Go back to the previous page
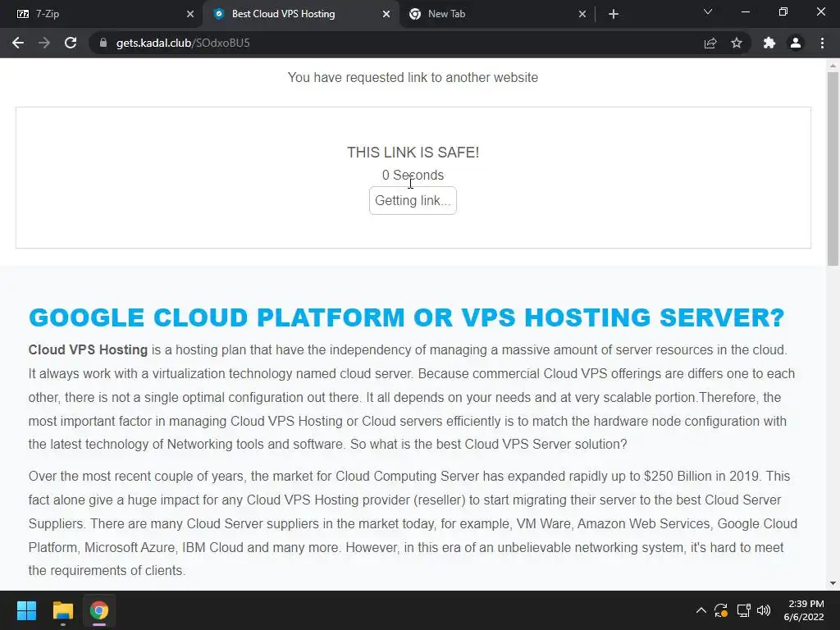The height and width of the screenshot is (630, 840). point(18,43)
